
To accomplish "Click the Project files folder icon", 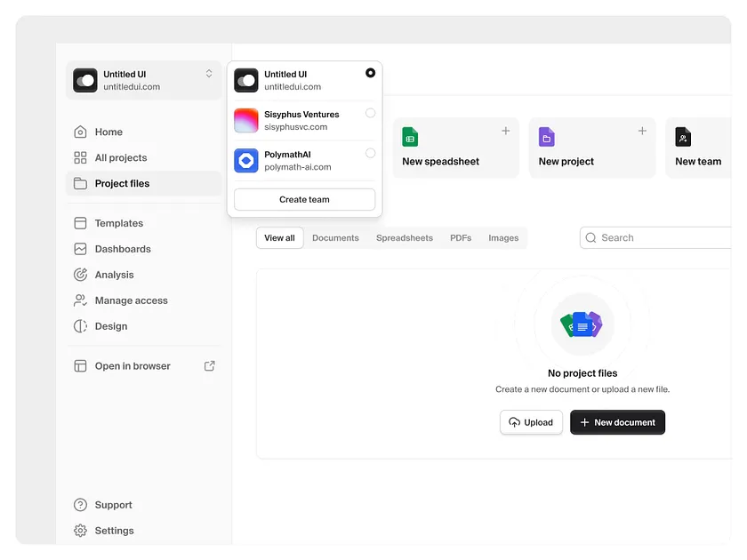I will 80,183.
